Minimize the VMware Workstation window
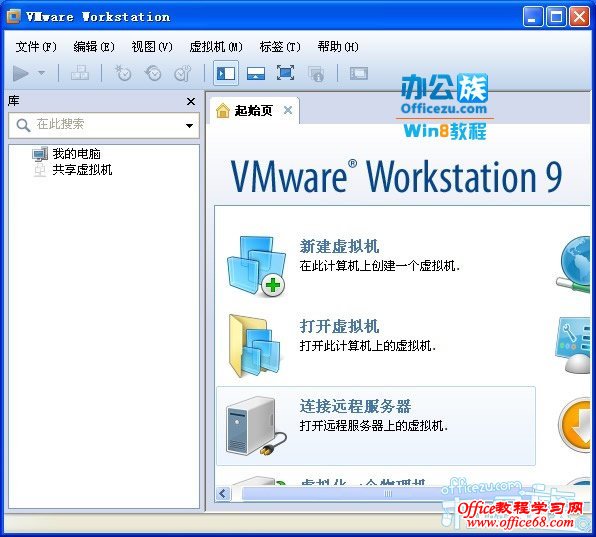Viewport: 596px width, 537px height. pos(533,17)
